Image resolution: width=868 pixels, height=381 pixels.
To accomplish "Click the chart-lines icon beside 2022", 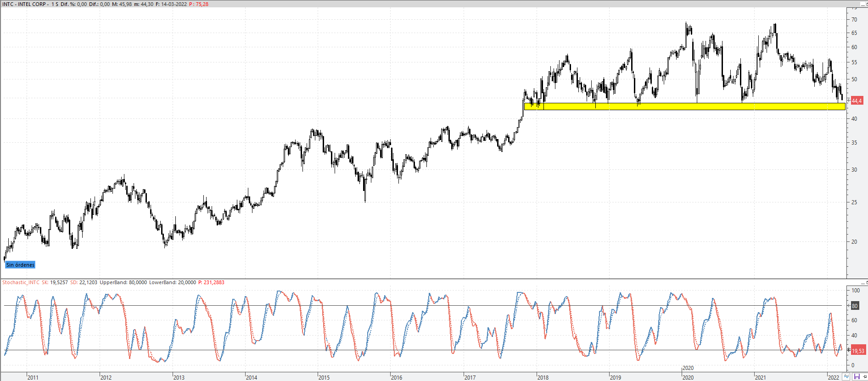I will click(x=846, y=377).
